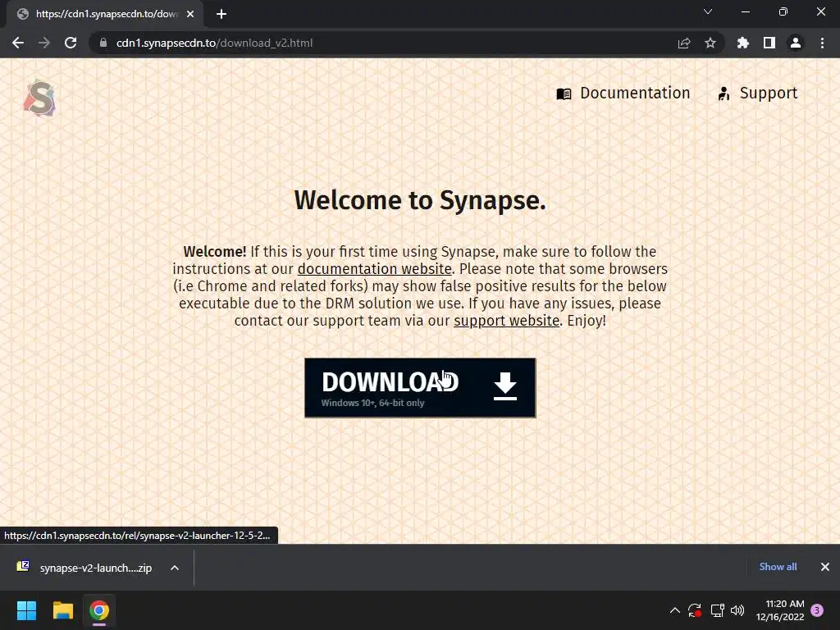This screenshot has height=630, width=840.
Task: Click the address bar URL
Action: pos(214,43)
